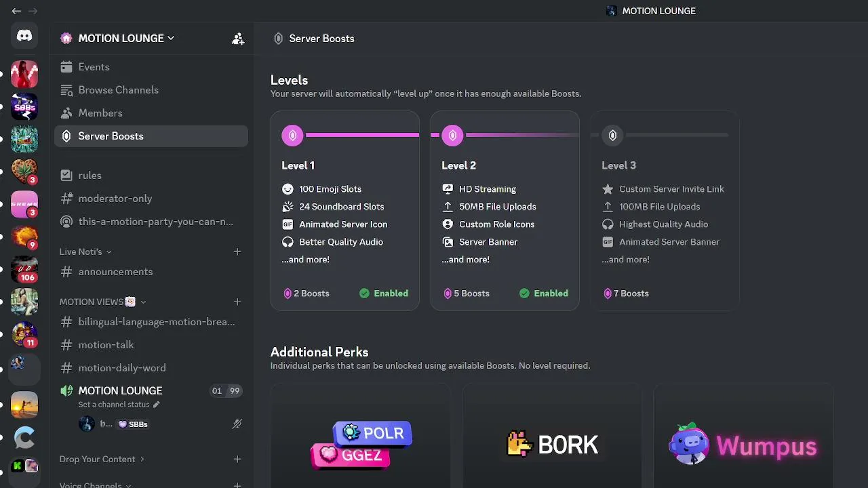The height and width of the screenshot is (488, 868).
Task: Click the "Highest Quality Audio" perk text
Action: click(x=663, y=224)
